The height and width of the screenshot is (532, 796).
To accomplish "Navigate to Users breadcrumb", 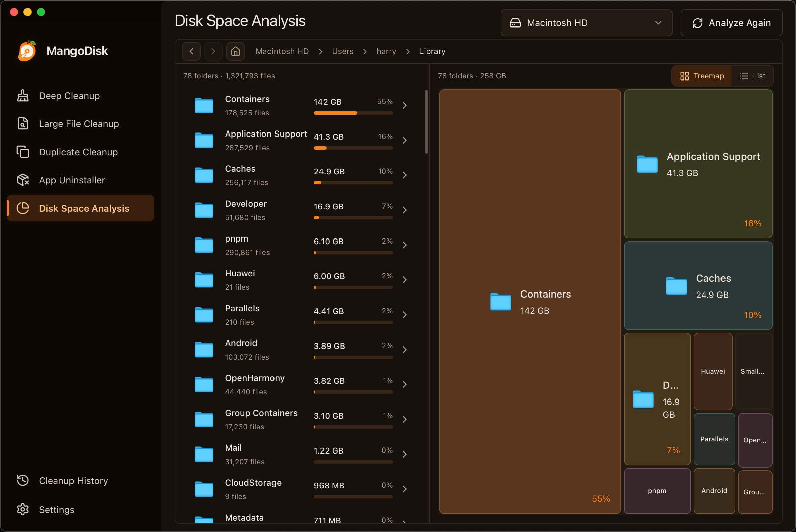I will pos(343,51).
